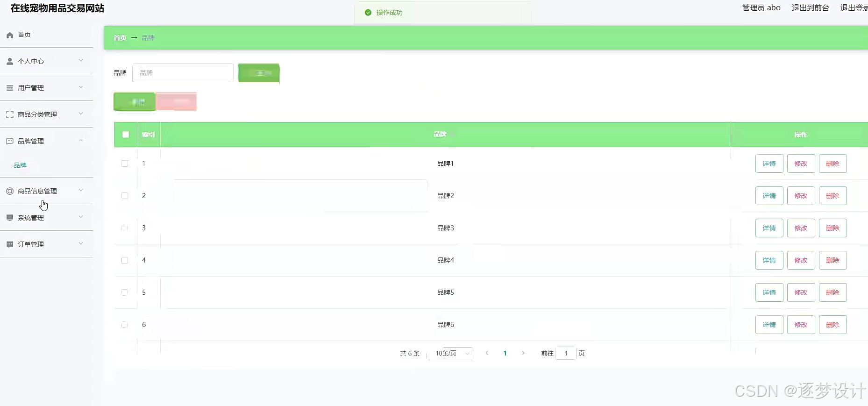Select page 1 in pagination

coord(505,353)
